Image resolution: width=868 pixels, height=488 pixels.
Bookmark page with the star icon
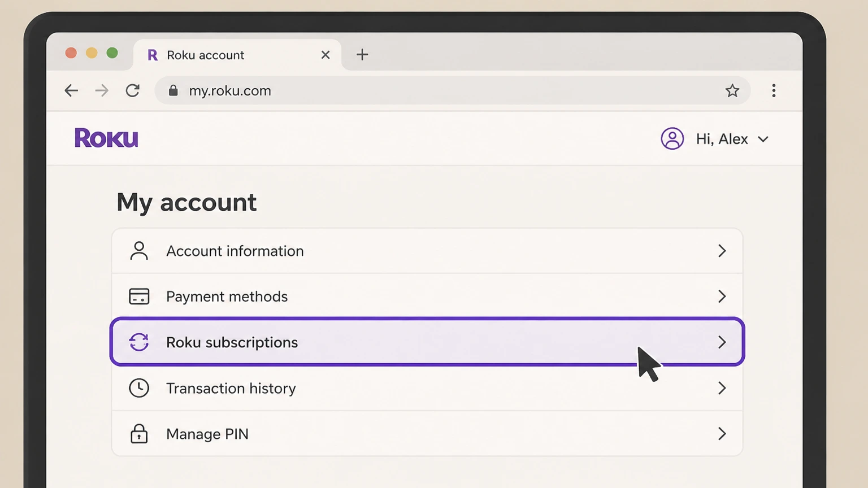coord(732,90)
